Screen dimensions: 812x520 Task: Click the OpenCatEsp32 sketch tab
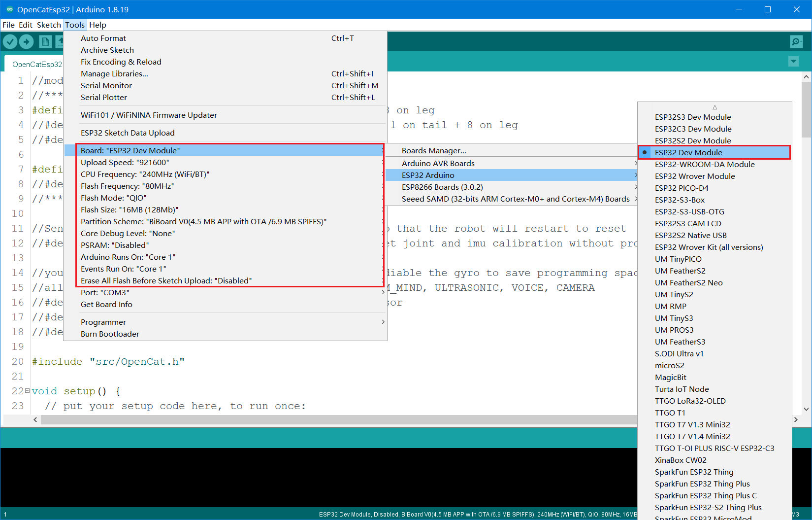coord(37,65)
